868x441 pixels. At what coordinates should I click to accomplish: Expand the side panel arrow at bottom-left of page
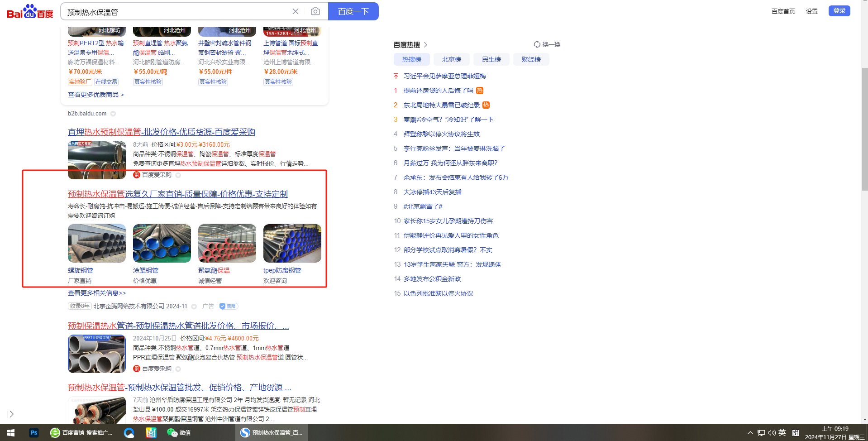[10, 414]
